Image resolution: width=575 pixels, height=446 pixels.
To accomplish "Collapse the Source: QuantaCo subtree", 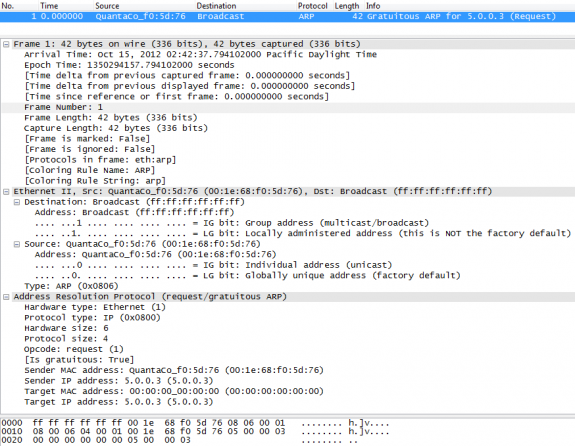I will pyautogui.click(x=17, y=244).
